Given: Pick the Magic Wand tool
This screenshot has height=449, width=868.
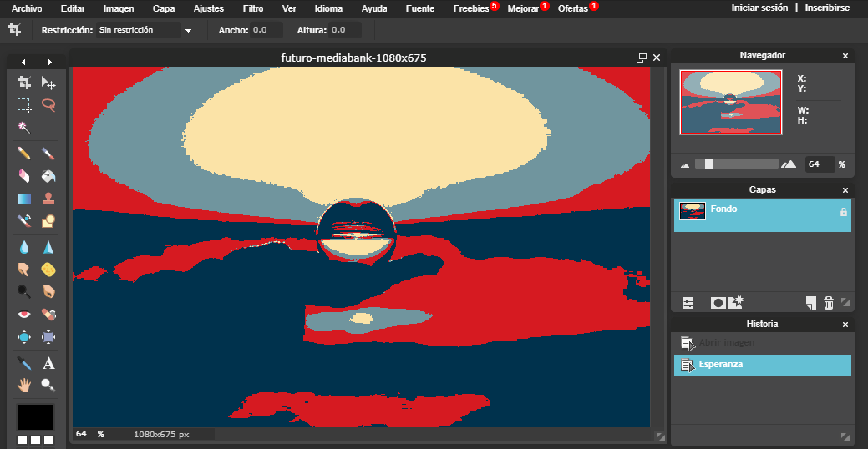Looking at the screenshot, I should click(x=24, y=127).
